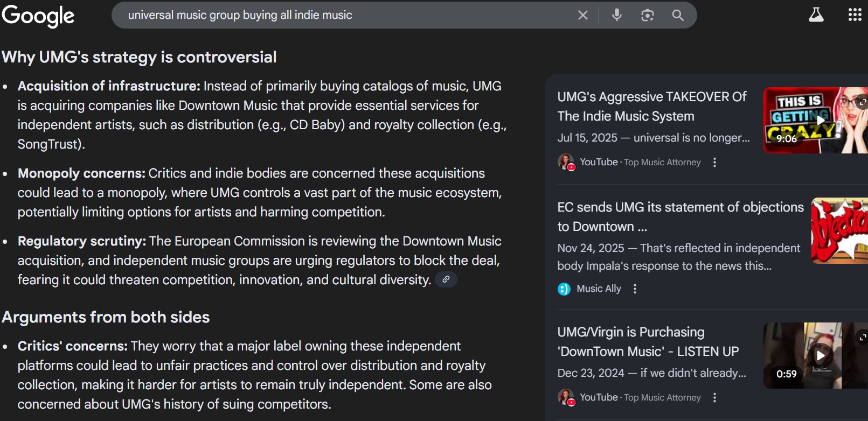Clear the search box with the X icon
Screen dimensions: 868x421
(583, 15)
